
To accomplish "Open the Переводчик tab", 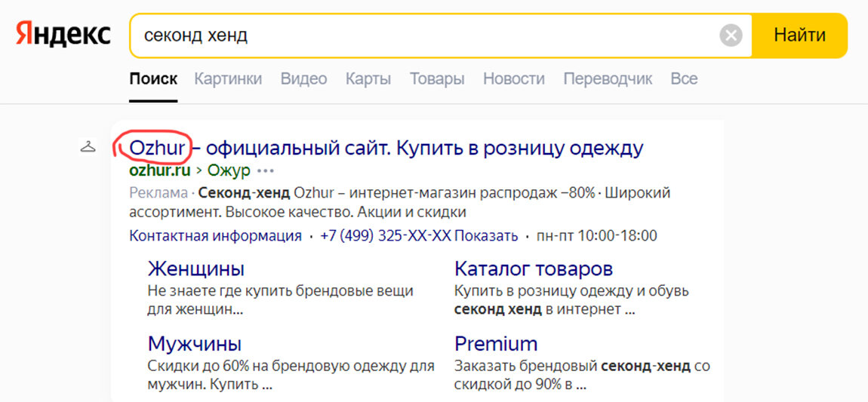I will point(608,79).
